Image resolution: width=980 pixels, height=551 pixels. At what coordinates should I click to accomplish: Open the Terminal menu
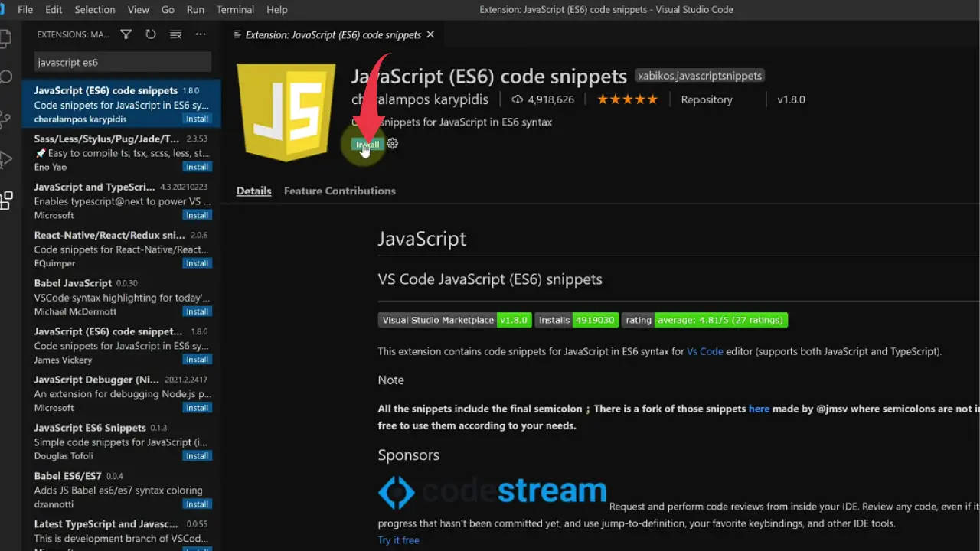(235, 10)
